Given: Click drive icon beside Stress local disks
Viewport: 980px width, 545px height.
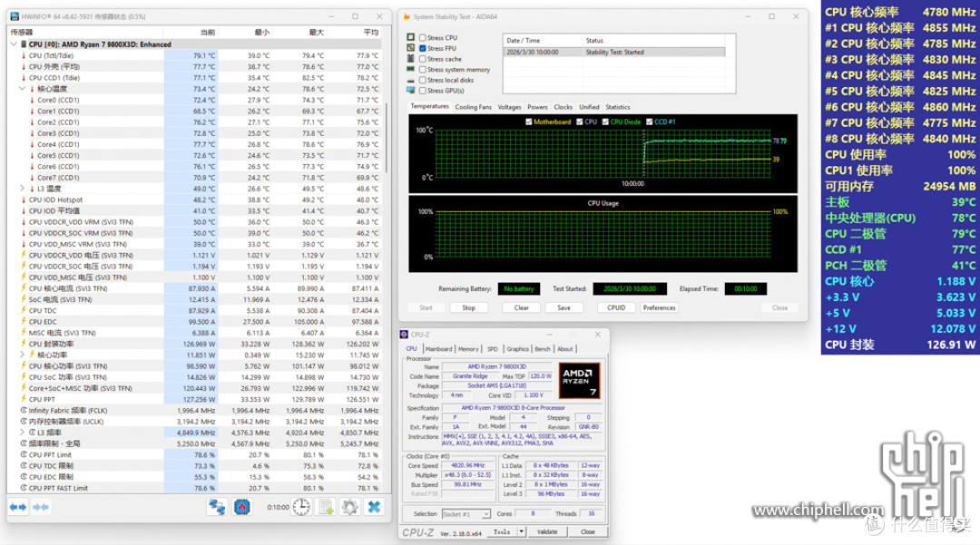Looking at the screenshot, I should pyautogui.click(x=411, y=81).
